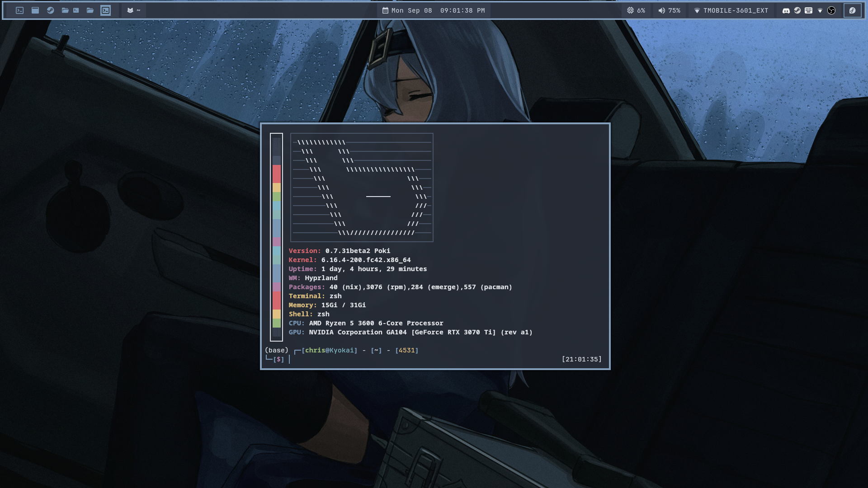868x488 pixels.
Task: Click the volume 75% indicator
Action: coord(669,10)
